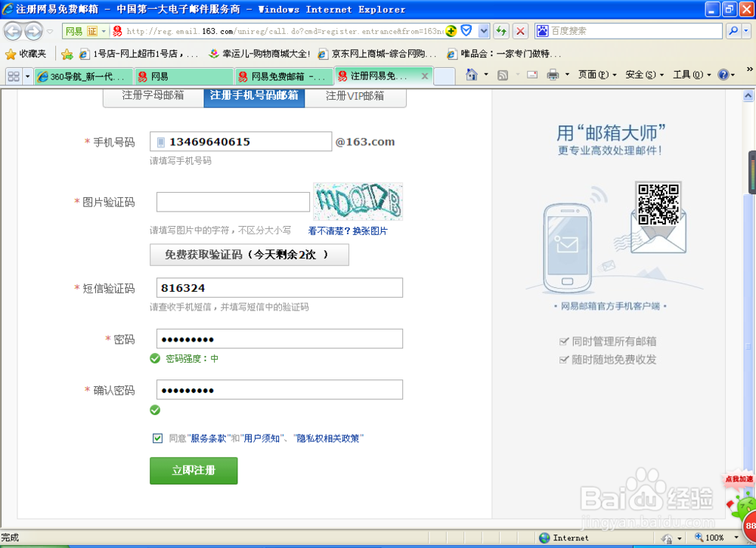Click the magnifier search button
756x548 pixels.
[x=733, y=31]
